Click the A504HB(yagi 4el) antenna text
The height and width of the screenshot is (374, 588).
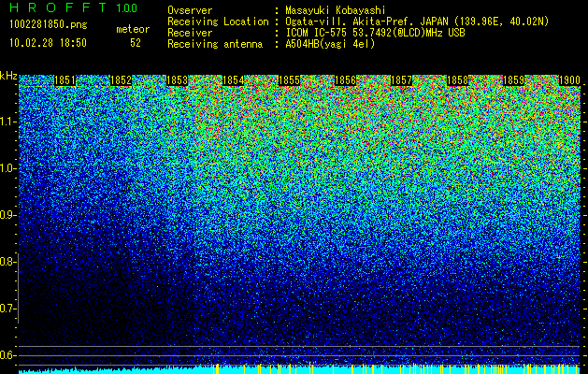(x=330, y=44)
